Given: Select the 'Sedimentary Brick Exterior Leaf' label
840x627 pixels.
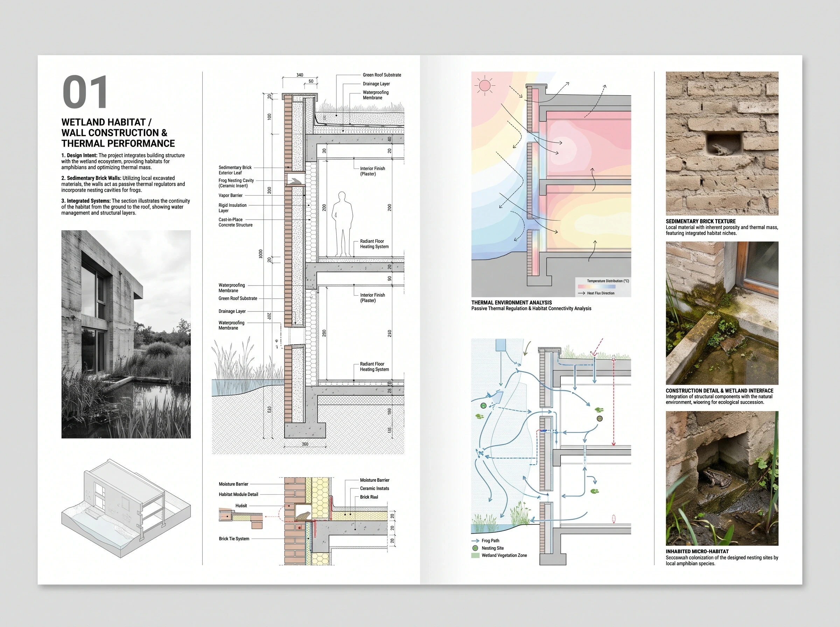Looking at the screenshot, I should point(235,170).
